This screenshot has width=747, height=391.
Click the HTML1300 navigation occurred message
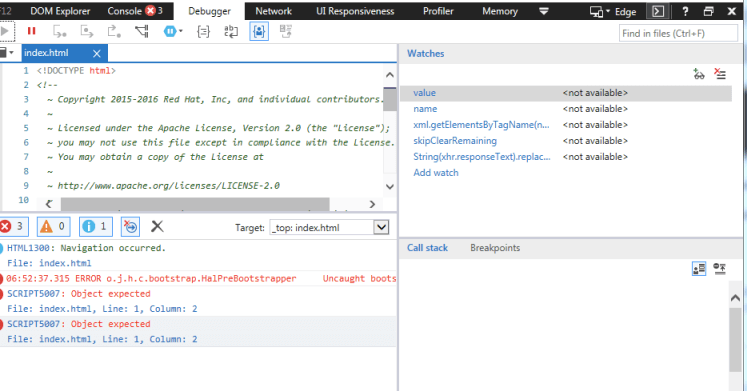point(86,248)
